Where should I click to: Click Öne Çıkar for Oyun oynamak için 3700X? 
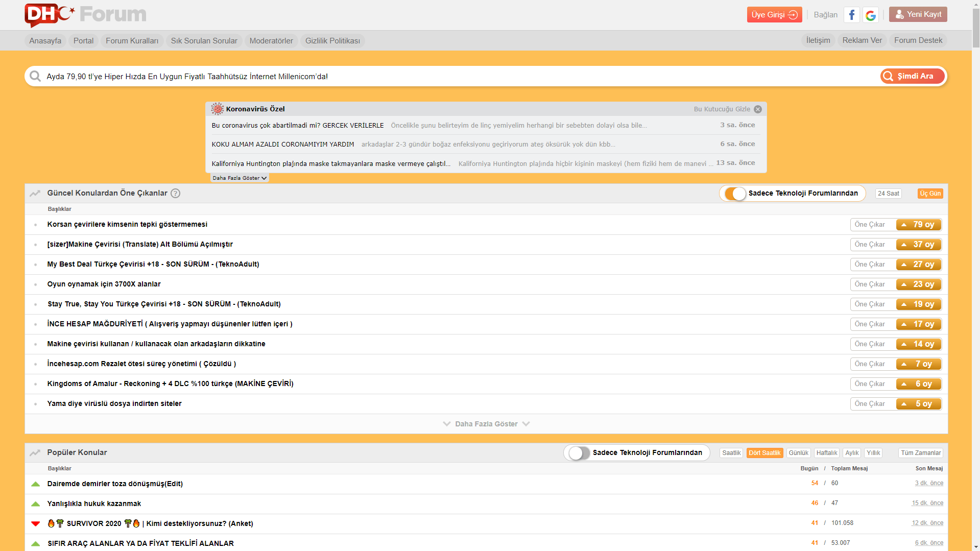pos(870,284)
